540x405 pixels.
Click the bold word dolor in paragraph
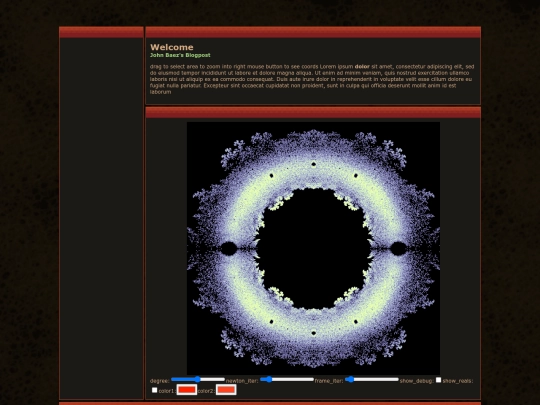tap(362, 66)
